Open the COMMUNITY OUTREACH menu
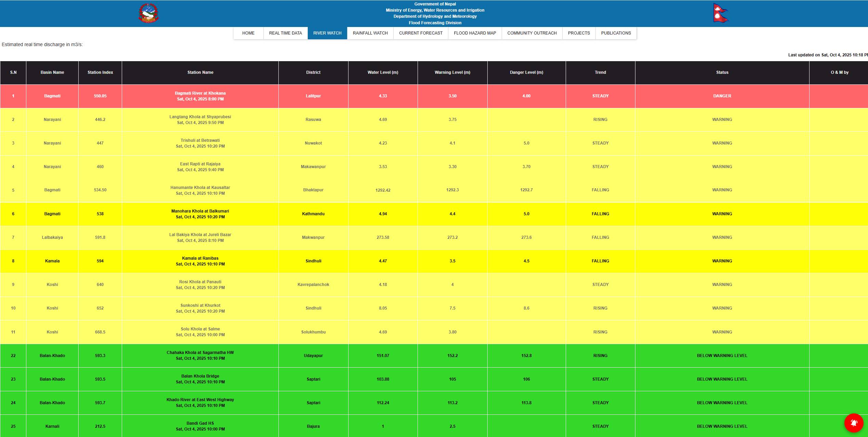The image size is (868, 437). 532,33
